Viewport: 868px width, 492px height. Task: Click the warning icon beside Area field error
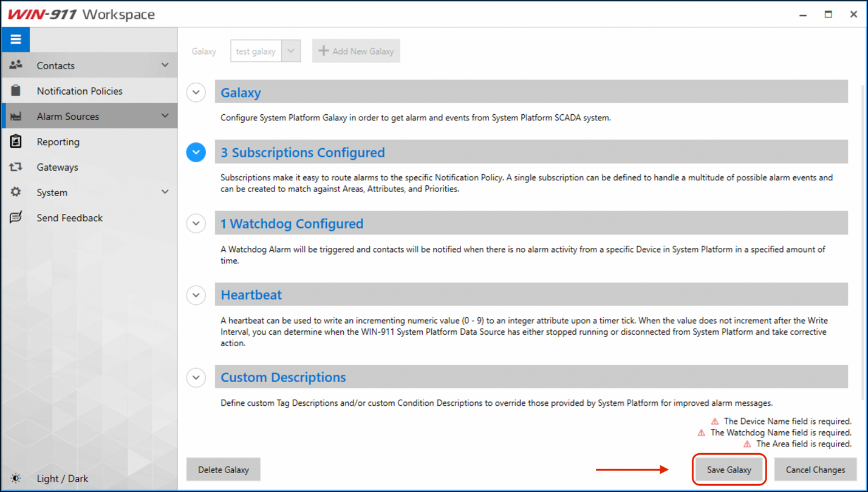tap(747, 444)
